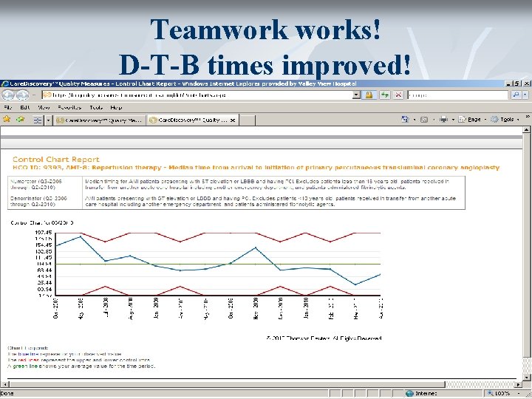Stop loading with the red X icon
The image size is (532, 399).
[398, 95]
